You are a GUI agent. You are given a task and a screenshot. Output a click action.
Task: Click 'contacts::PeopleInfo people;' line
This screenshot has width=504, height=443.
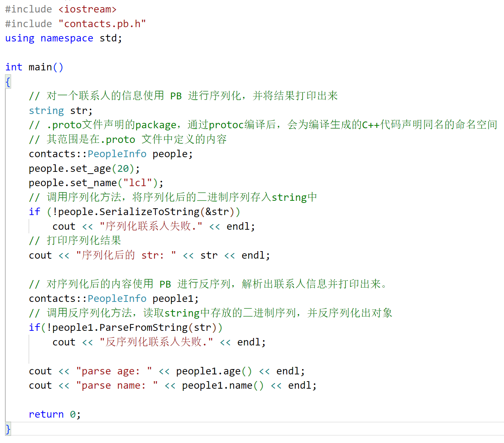click(x=111, y=154)
